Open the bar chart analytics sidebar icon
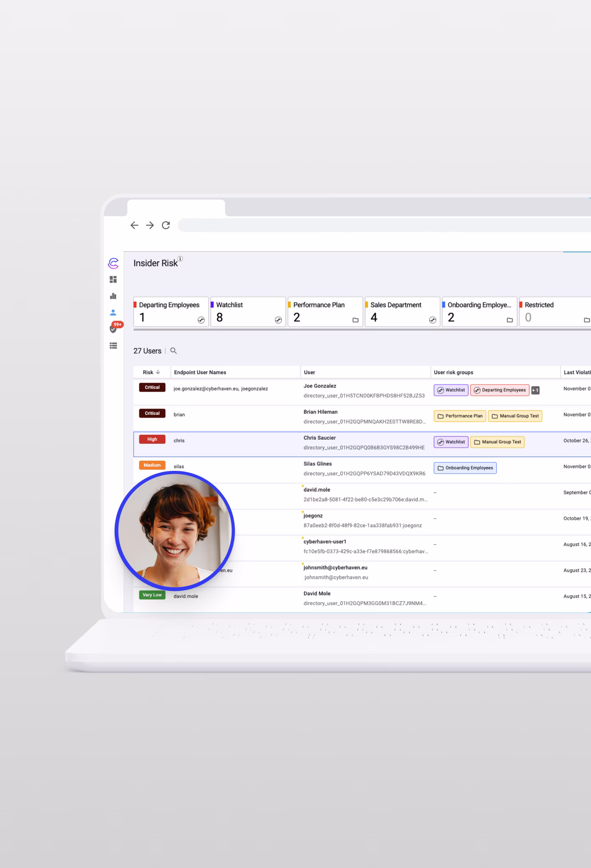The width and height of the screenshot is (591, 868). [x=113, y=296]
